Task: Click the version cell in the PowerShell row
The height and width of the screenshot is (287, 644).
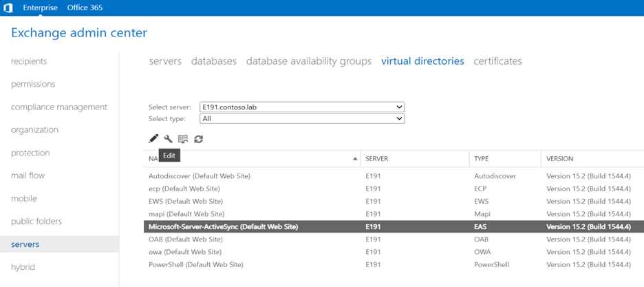Action: click(x=588, y=265)
